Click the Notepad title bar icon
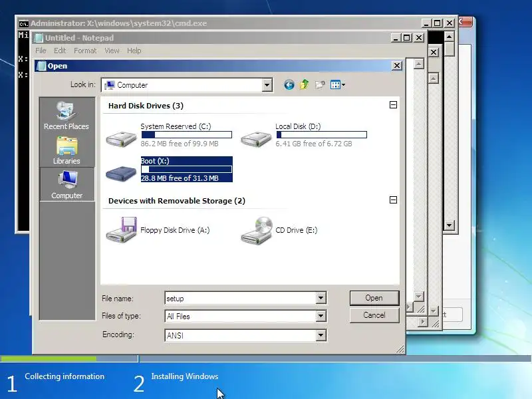 click(39, 38)
